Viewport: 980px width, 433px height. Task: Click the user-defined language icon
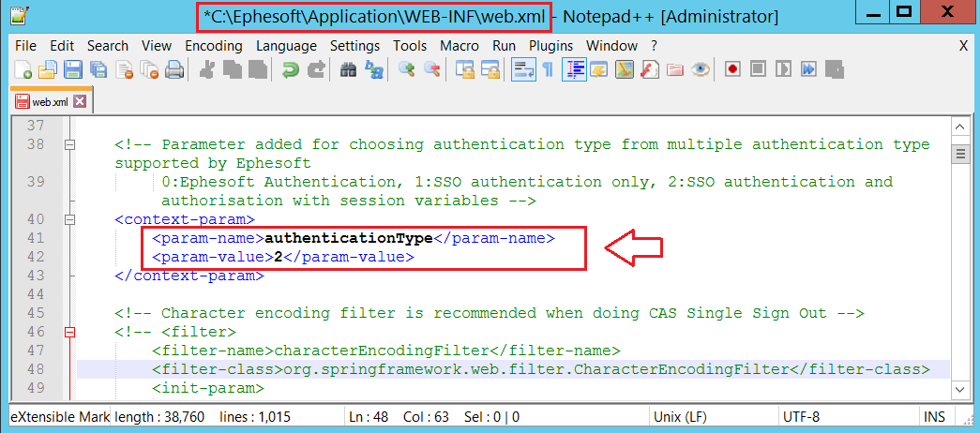[x=598, y=68]
